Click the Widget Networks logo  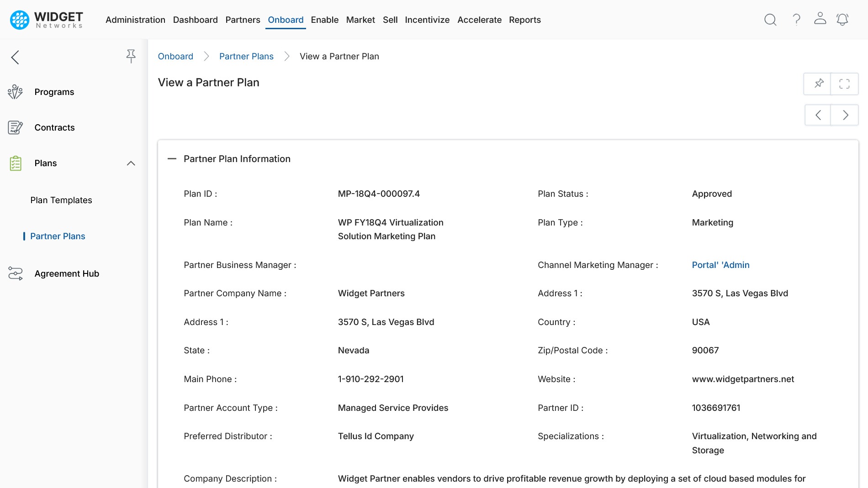47,20
